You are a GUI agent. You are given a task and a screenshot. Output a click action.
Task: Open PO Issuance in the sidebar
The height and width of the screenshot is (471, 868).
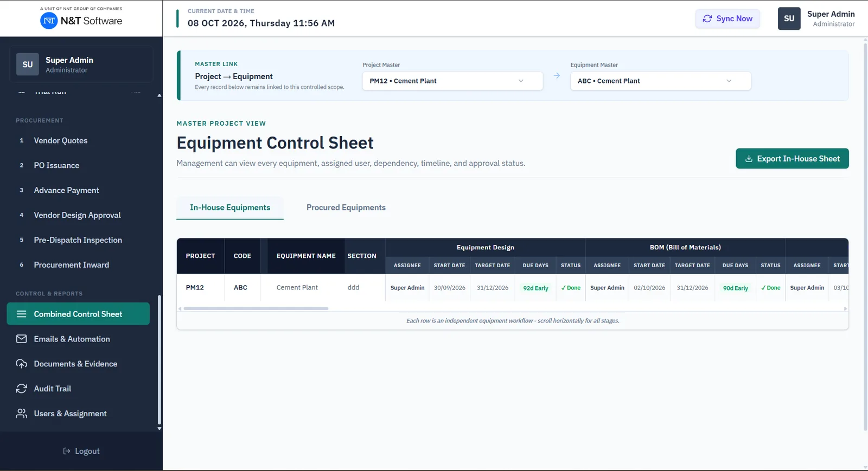pos(78,165)
